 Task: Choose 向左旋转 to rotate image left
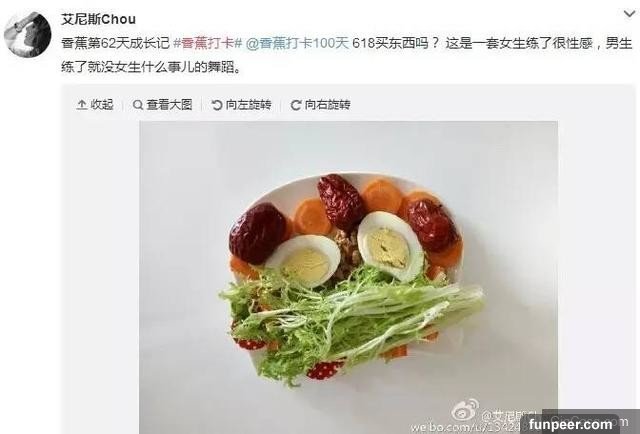click(249, 105)
